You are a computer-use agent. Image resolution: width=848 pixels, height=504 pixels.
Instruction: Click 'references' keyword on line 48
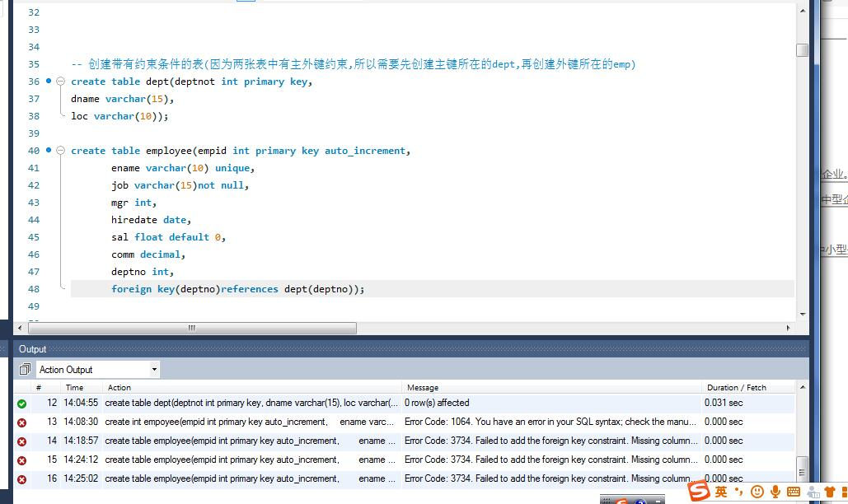coord(250,289)
